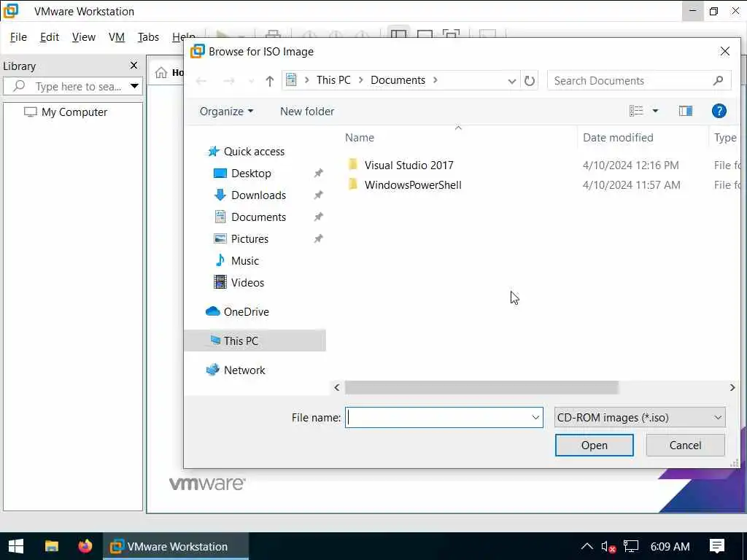Viewport: 747px width, 560px height.
Task: Click the pin icon beside Pictures
Action: click(x=318, y=239)
